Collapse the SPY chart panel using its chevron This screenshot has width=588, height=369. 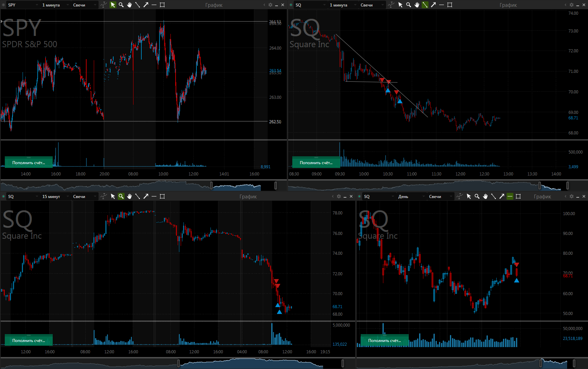264,5
